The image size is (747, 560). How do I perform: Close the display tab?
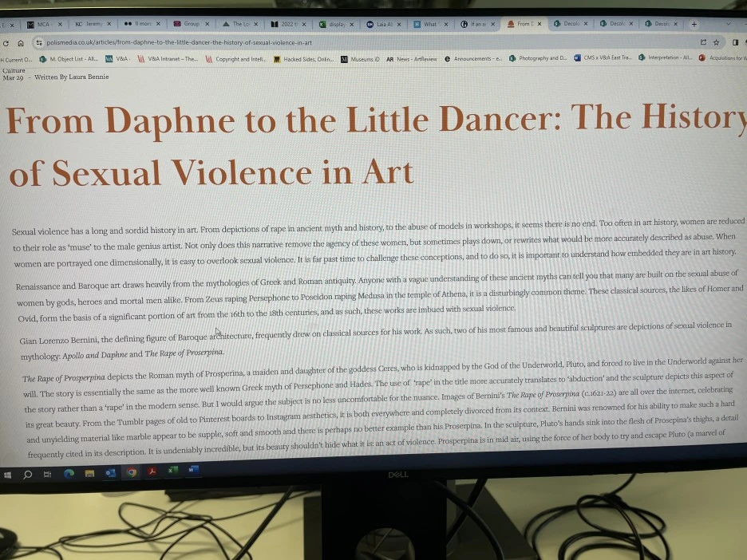click(352, 24)
